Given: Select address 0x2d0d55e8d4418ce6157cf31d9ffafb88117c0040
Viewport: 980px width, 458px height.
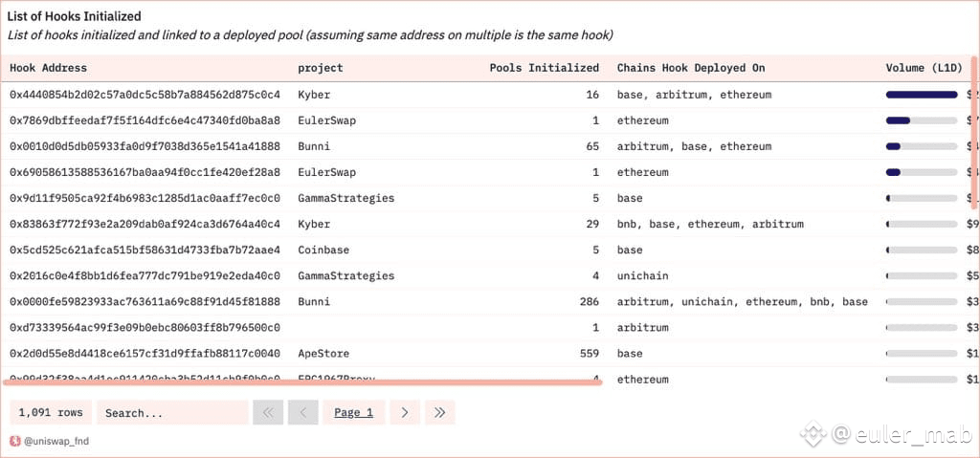Looking at the screenshot, I should [145, 354].
